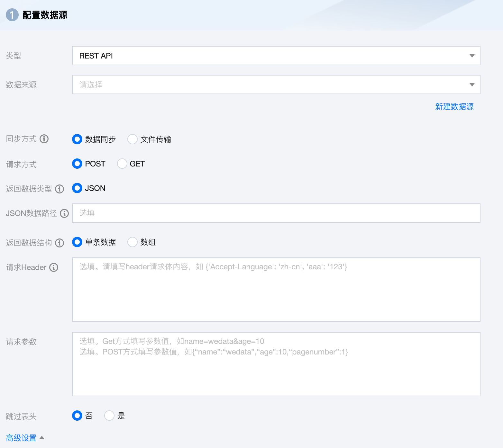Click info icon beside 返回数据结构
The width and height of the screenshot is (503, 448).
point(59,243)
